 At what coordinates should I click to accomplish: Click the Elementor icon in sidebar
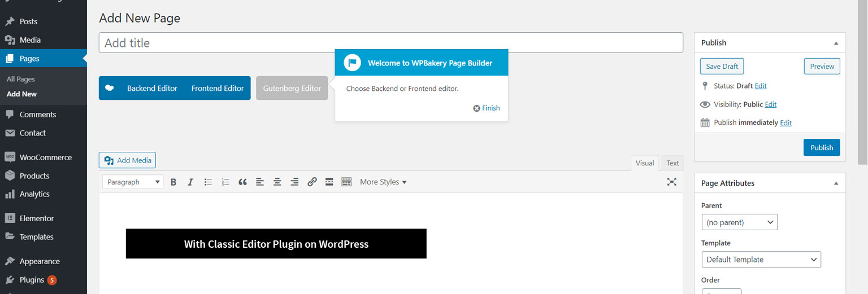pos(10,218)
